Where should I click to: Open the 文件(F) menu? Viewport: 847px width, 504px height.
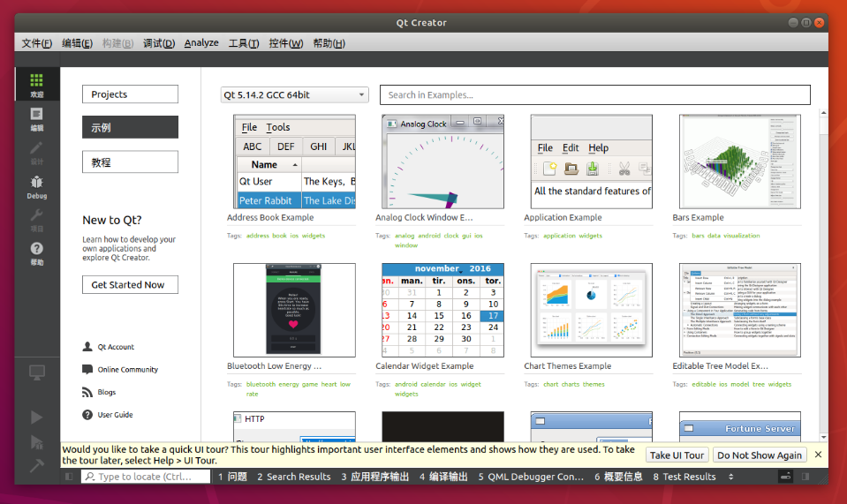(36, 43)
